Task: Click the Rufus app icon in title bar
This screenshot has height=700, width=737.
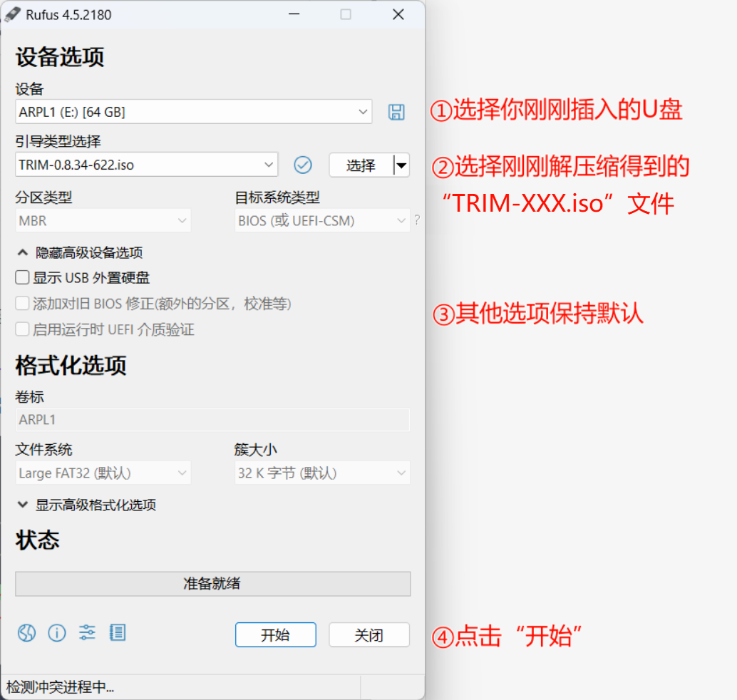Action: (x=13, y=14)
